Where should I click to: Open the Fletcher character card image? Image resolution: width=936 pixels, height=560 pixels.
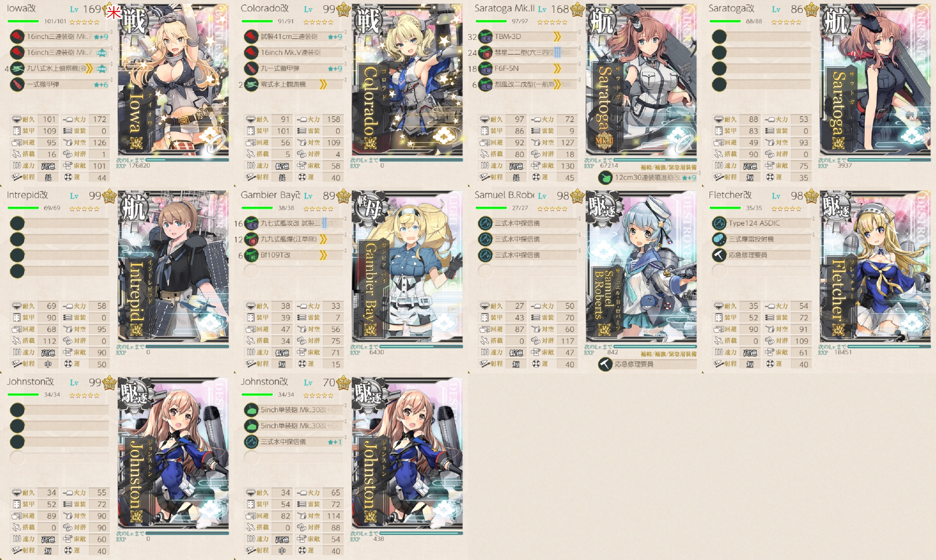tap(875, 266)
